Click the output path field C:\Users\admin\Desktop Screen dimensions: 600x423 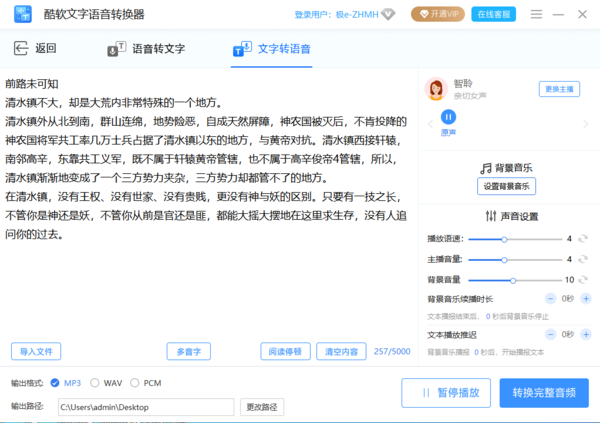(x=146, y=407)
